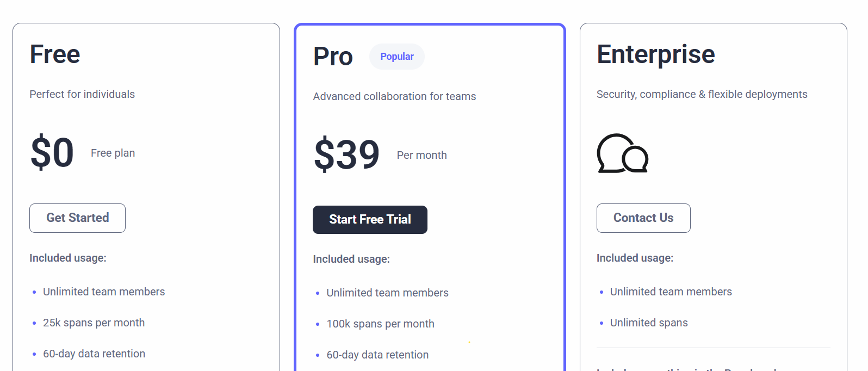The height and width of the screenshot is (371, 868).
Task: Click the Enterprise security and compliance description
Action: pyautogui.click(x=702, y=94)
